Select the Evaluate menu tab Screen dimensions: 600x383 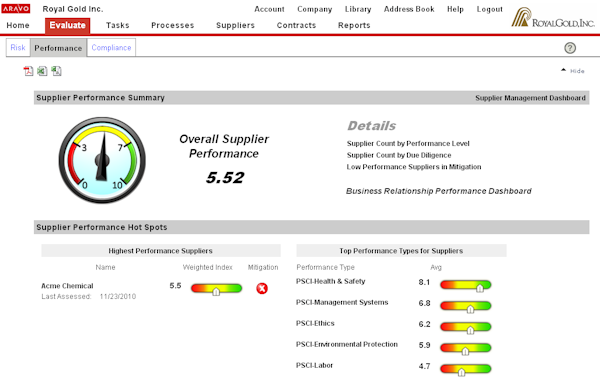coord(67,25)
